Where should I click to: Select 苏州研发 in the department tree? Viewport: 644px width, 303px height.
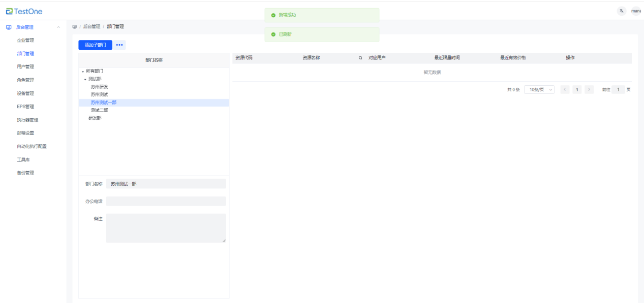pos(99,87)
